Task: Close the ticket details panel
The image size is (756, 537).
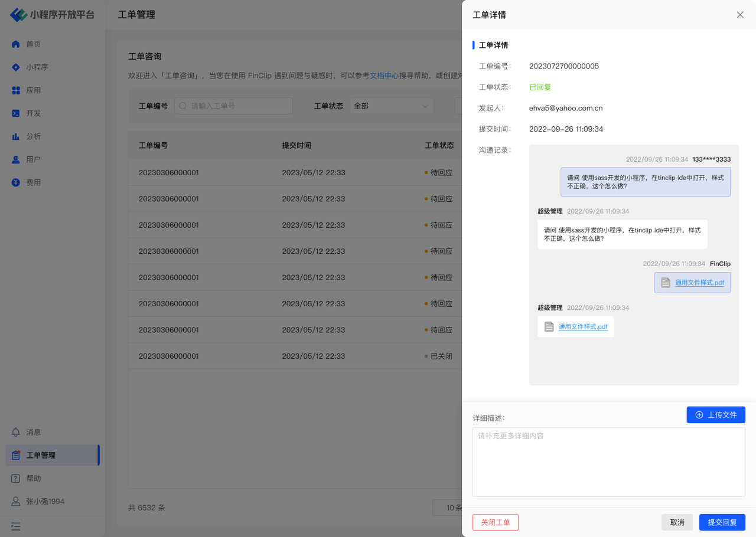Action: (x=740, y=15)
